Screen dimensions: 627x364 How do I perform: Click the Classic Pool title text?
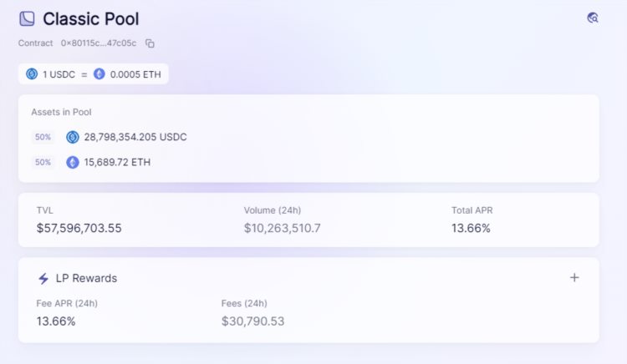(x=91, y=18)
